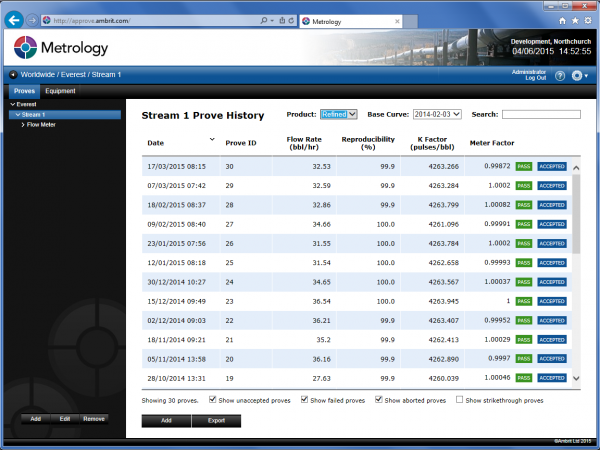Viewport: 600px width, 450px height.
Task: Click PASS badge for prove 22
Action: pyautogui.click(x=524, y=321)
